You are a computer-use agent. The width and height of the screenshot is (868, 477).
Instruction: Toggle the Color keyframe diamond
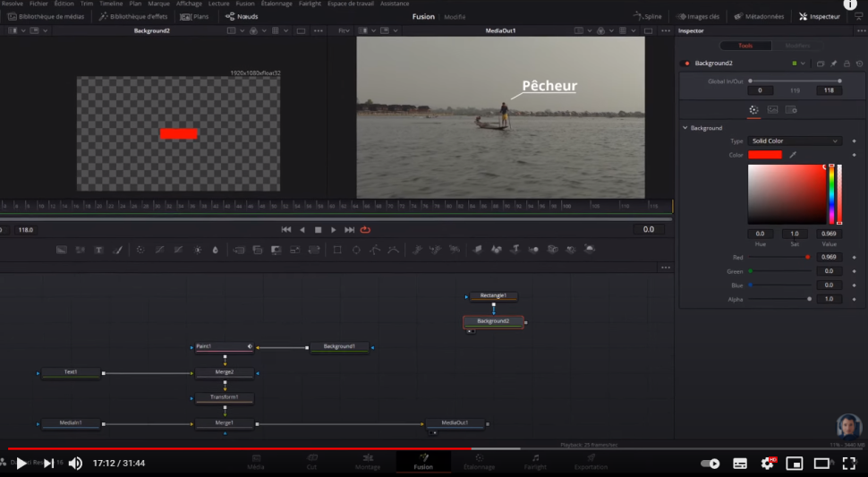[855, 155]
